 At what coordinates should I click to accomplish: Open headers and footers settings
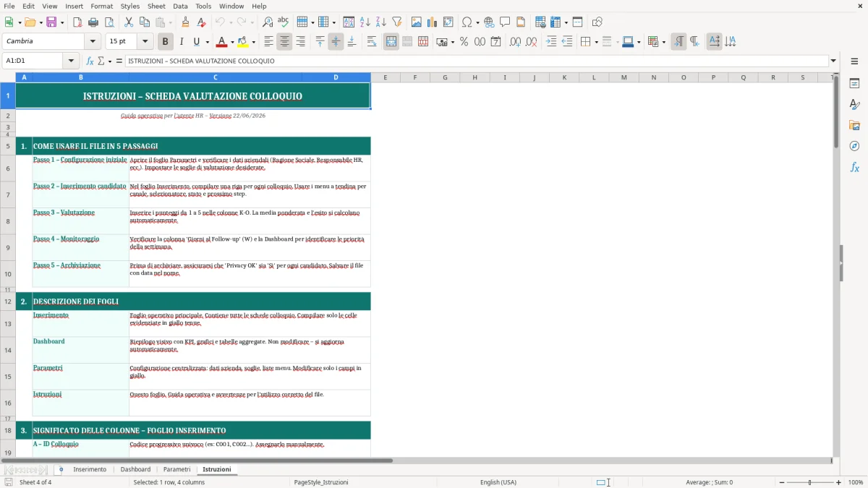pos(521,22)
